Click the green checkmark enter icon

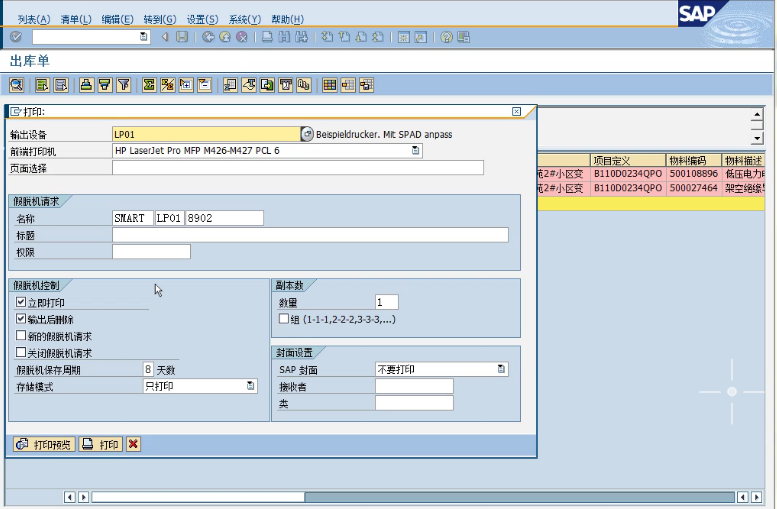tap(16, 37)
